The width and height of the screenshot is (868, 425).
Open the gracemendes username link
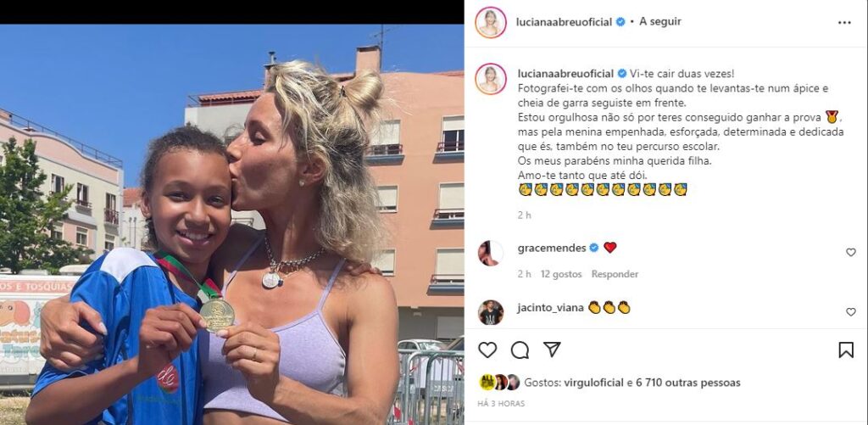click(x=551, y=248)
